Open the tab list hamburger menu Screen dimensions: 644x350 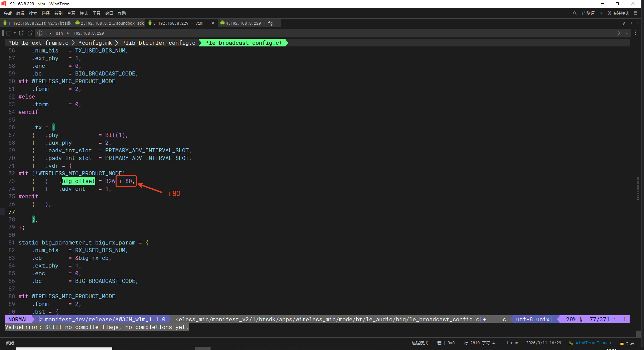click(x=638, y=23)
